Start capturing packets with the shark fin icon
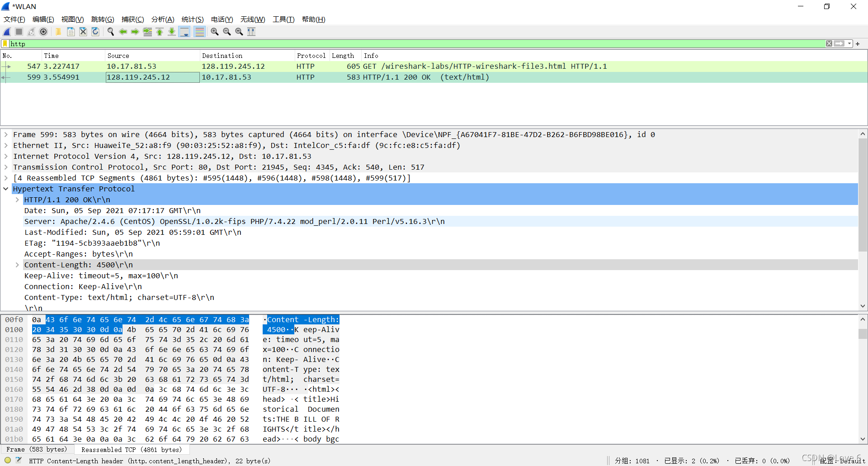868x466 pixels. click(7, 32)
